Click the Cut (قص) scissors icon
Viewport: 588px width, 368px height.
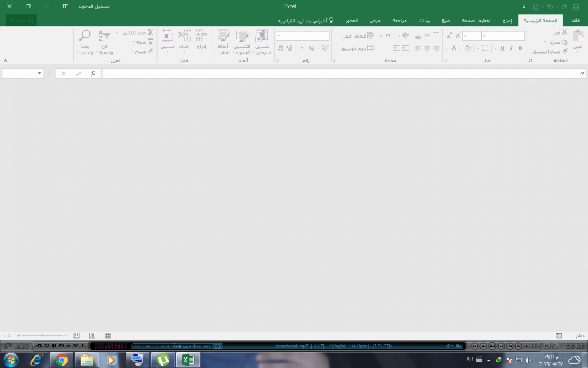564,32
